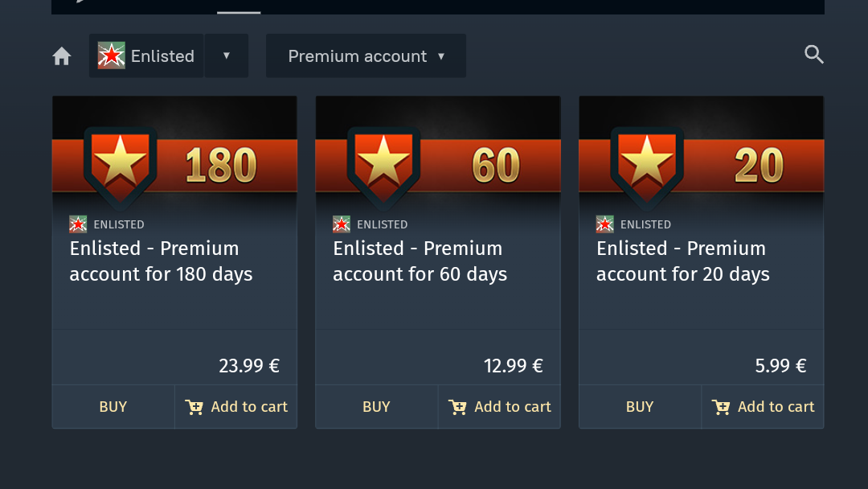Go to the store home icon
The width and height of the screenshot is (868, 489).
point(62,56)
